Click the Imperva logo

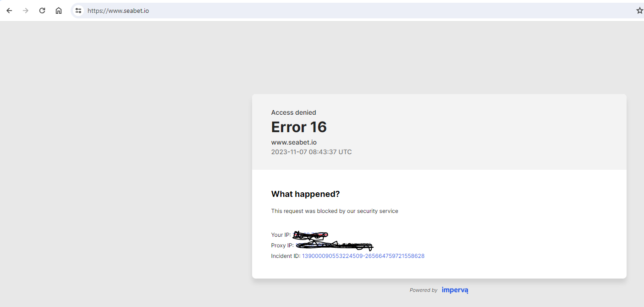[x=455, y=290]
